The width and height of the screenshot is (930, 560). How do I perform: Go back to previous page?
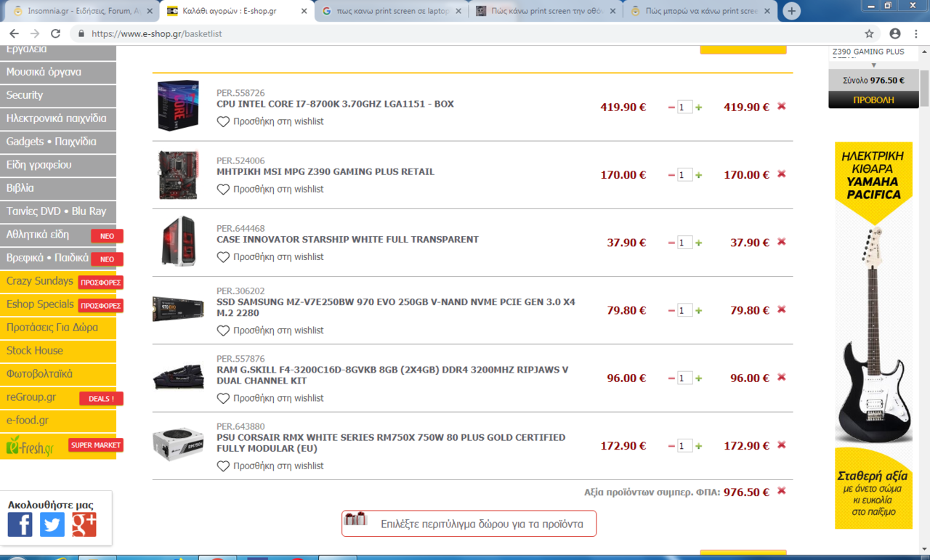coord(14,33)
